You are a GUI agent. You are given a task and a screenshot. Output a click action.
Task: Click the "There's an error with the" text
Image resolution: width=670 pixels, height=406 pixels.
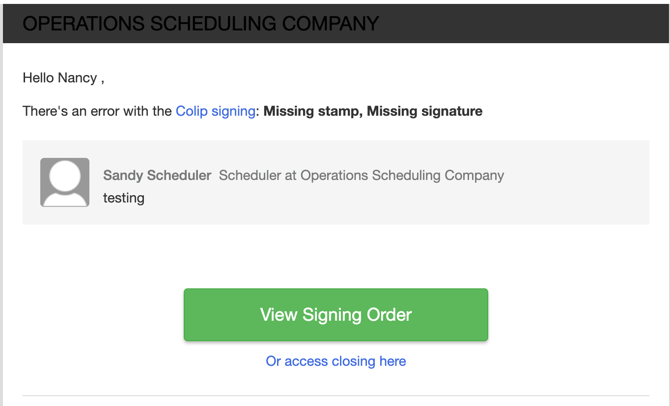[97, 111]
